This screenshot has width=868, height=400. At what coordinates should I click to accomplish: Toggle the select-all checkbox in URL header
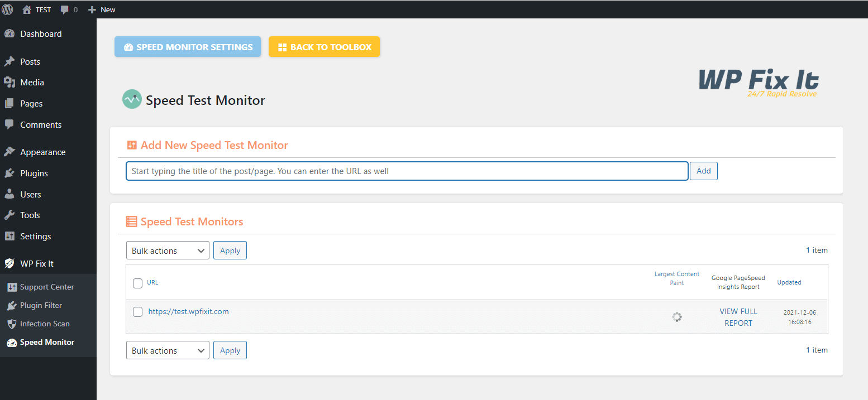137,283
